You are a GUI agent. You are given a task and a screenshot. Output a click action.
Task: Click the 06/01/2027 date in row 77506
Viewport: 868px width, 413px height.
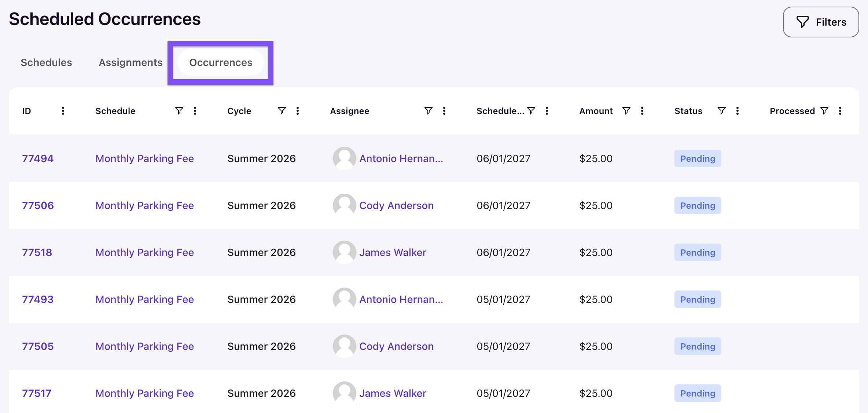point(503,205)
